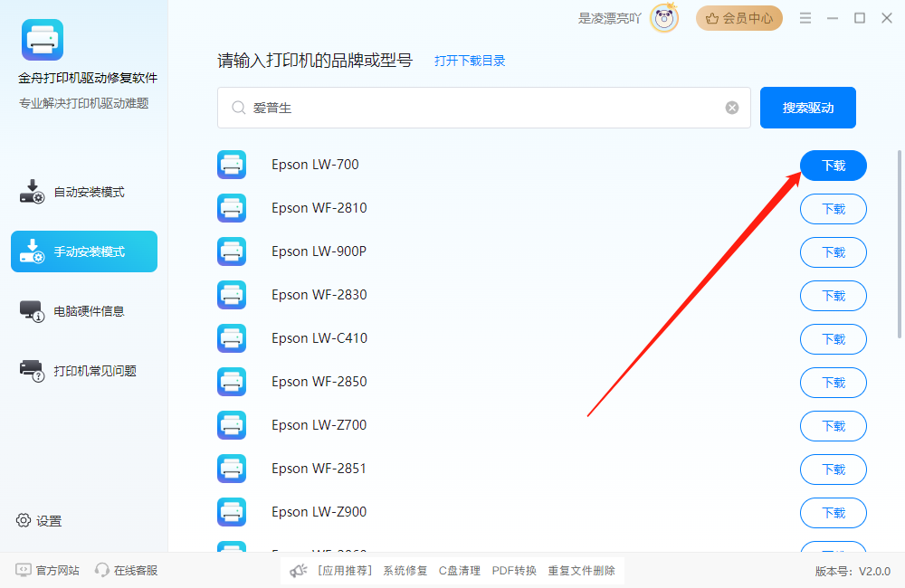Select Epson LW-Z700 text row
The height and width of the screenshot is (588, 905).
pyautogui.click(x=319, y=424)
